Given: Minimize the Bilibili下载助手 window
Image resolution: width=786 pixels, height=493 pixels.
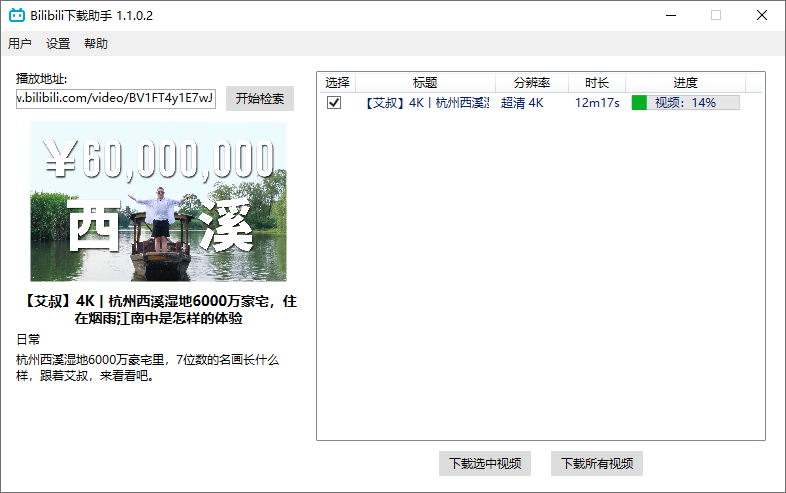Looking at the screenshot, I should (x=670, y=15).
